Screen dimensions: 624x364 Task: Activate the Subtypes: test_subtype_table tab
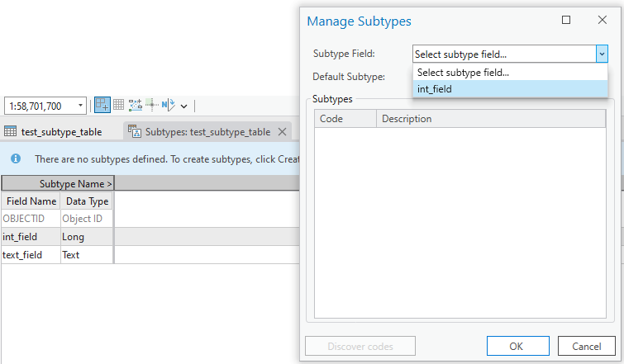click(x=207, y=131)
